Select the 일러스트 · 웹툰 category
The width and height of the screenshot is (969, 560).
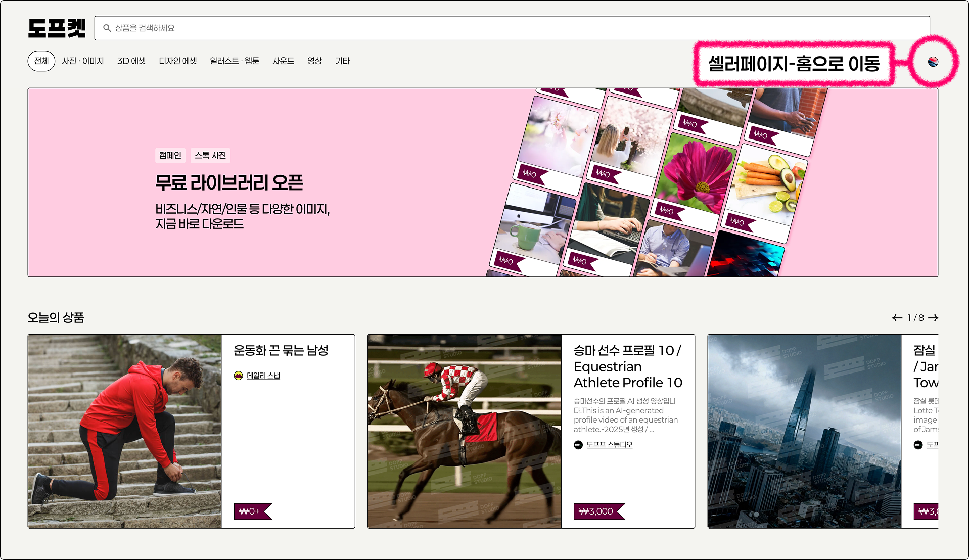(x=235, y=61)
